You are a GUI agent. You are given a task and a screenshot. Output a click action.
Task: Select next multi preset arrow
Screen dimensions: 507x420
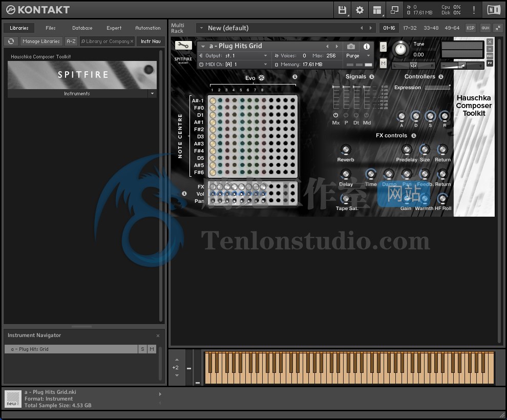[371, 28]
